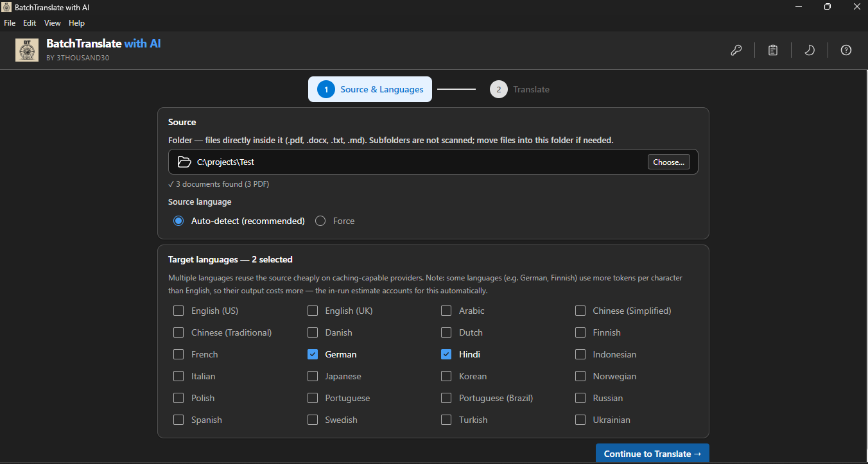Open the Help menu
Viewport: 868px width, 464px height.
click(76, 23)
